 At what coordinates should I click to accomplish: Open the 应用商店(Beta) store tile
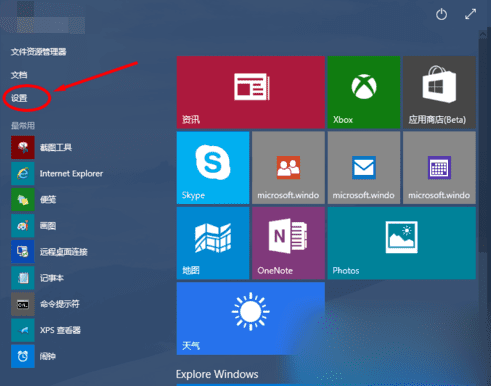[439, 92]
